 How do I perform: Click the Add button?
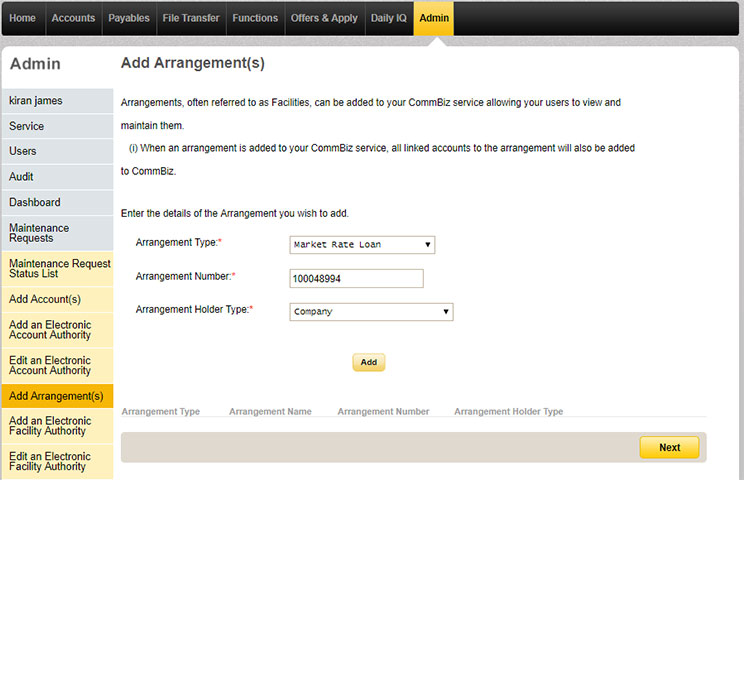369,362
